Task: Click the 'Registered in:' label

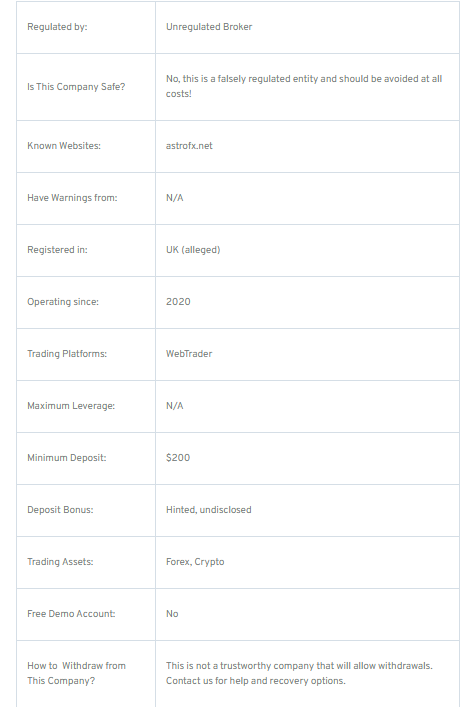Action: pyautogui.click(x=57, y=250)
